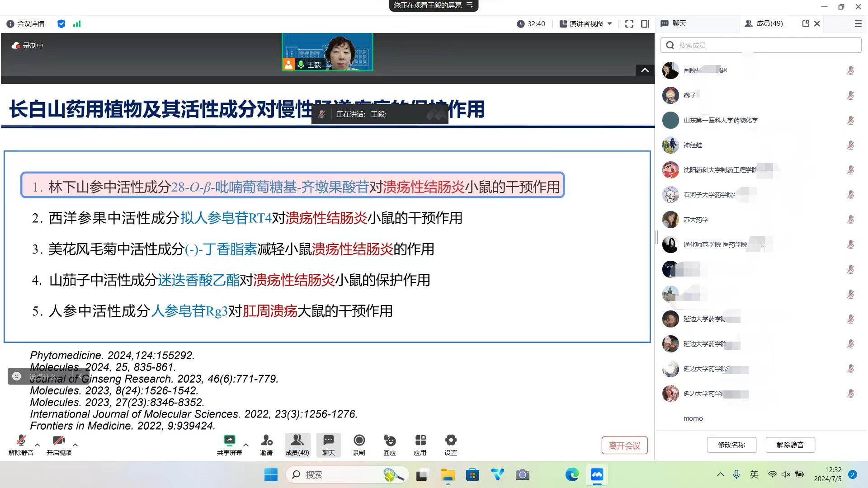
Task: Expand speaker view dropdown
Action: [610, 24]
